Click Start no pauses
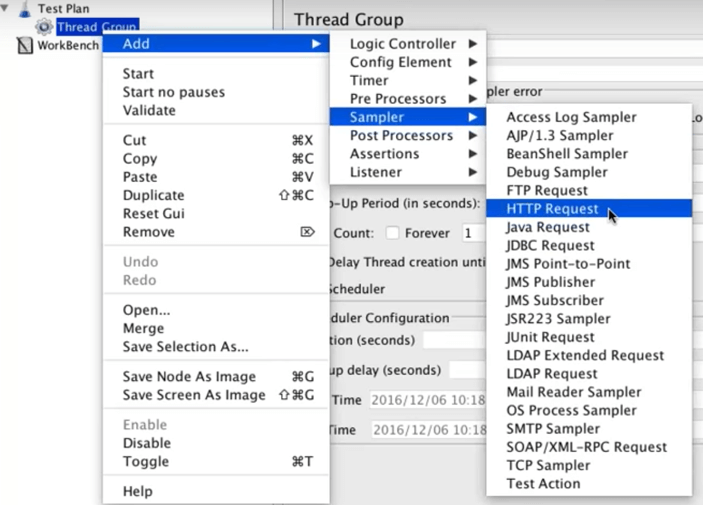The image size is (703, 505). (x=173, y=92)
